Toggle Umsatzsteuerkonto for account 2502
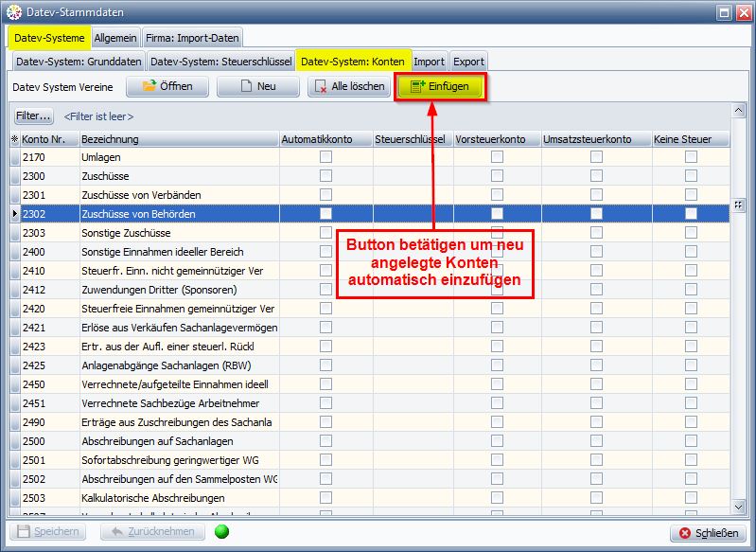Viewport: 756px width, 552px height. coord(596,479)
